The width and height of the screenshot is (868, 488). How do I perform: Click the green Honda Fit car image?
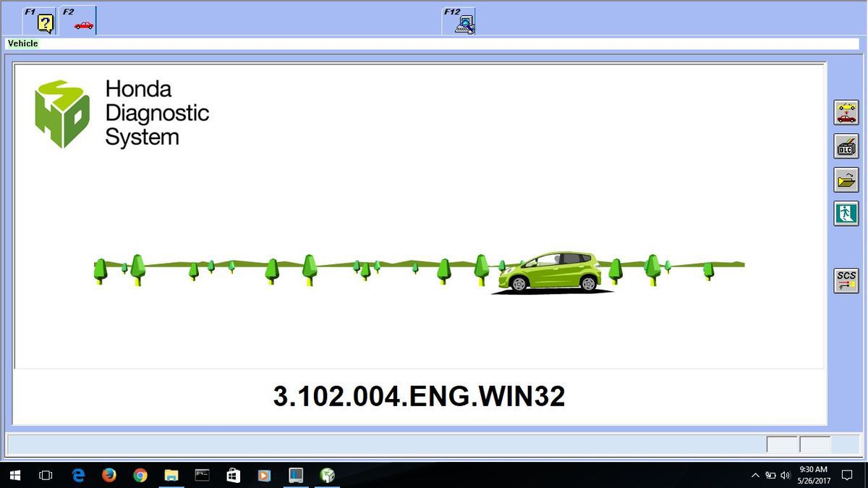tap(551, 272)
